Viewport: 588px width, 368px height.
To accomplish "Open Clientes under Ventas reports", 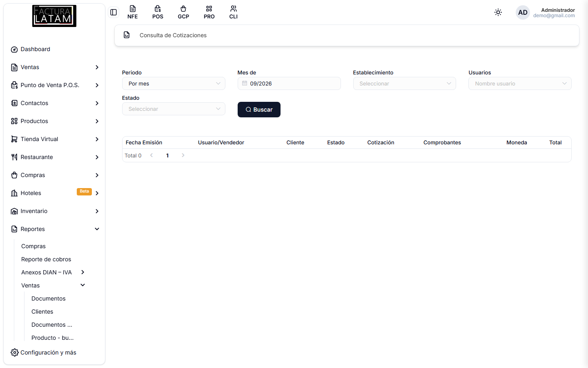I will [42, 312].
